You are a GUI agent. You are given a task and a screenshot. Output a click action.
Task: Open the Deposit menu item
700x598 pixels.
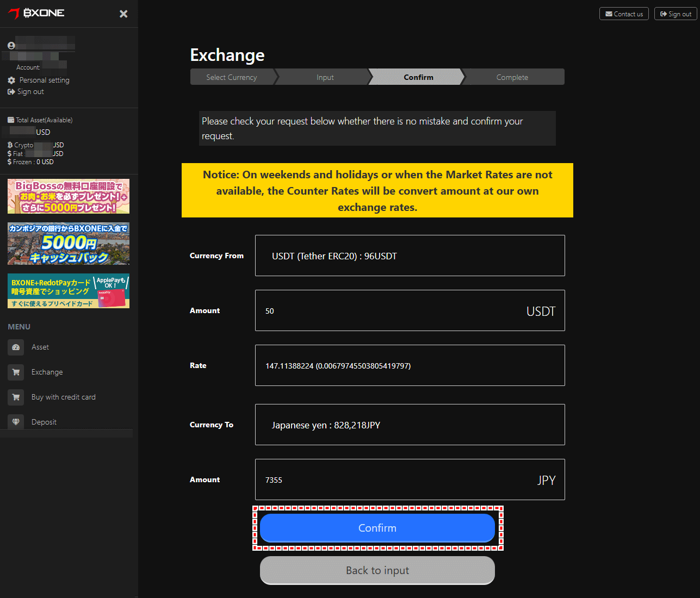click(44, 422)
